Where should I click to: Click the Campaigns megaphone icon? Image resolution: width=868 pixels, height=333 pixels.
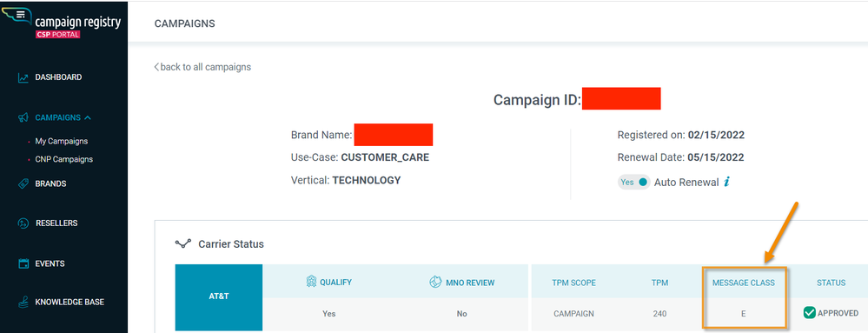(23, 117)
